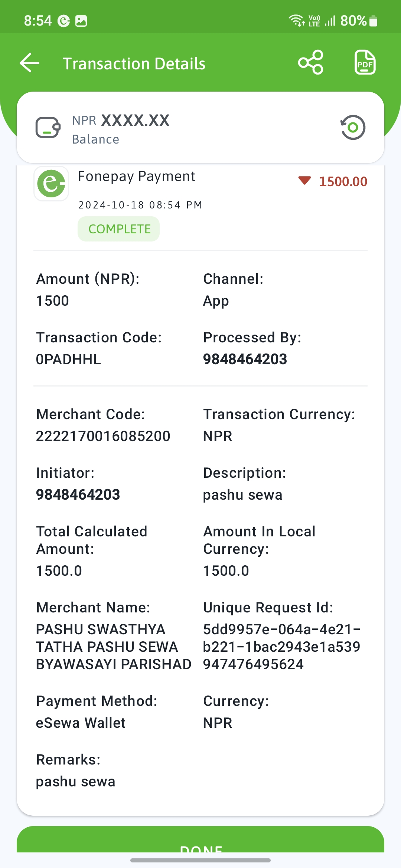Refresh balance using the reload icon
The image size is (401, 868).
[353, 128]
